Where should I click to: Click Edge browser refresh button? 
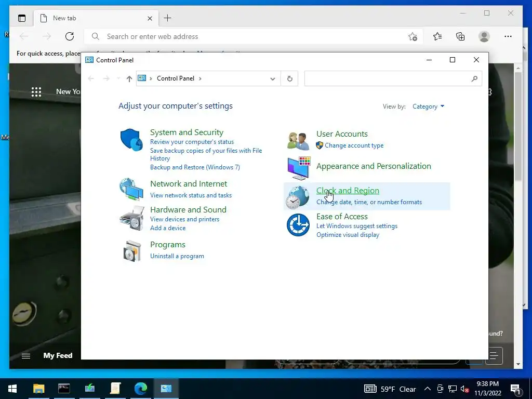tap(70, 36)
